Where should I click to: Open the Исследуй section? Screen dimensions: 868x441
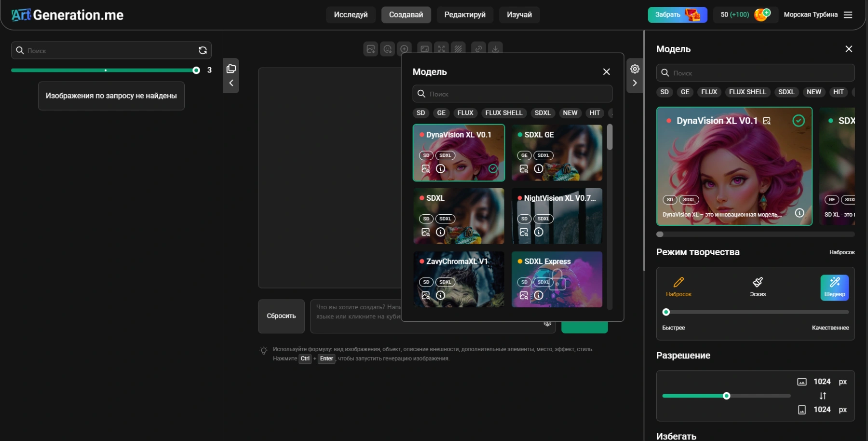[351, 14]
